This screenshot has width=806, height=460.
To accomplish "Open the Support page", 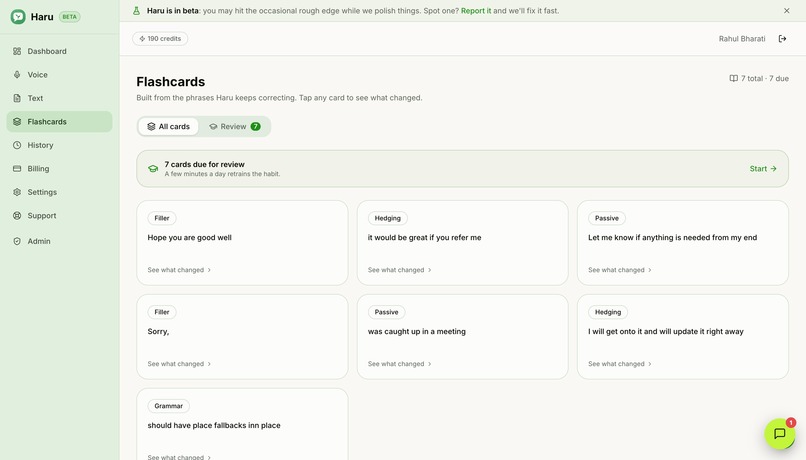I will pos(59,216).
